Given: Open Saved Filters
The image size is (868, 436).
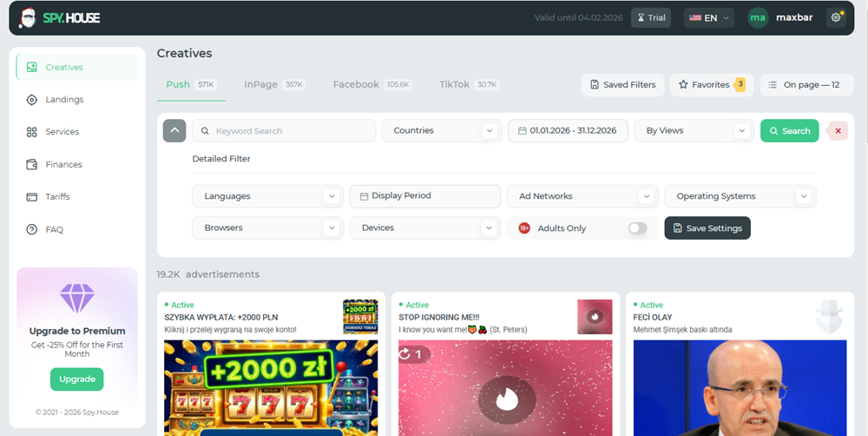Looking at the screenshot, I should (622, 85).
